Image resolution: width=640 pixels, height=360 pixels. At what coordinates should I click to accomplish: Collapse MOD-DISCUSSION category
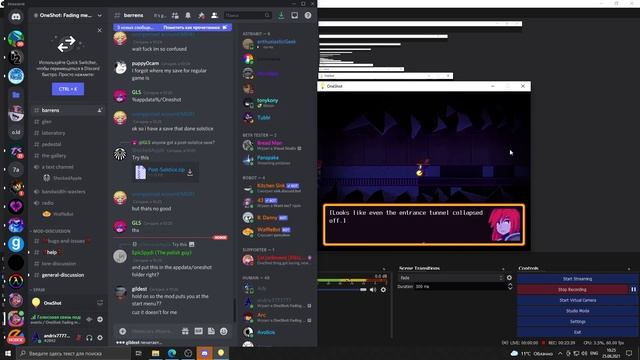50,231
